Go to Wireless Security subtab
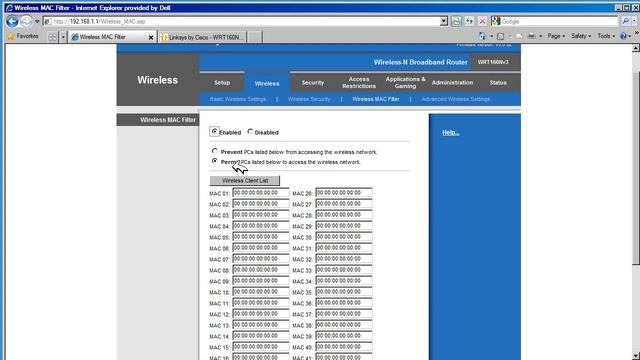The image size is (640, 360). (309, 99)
